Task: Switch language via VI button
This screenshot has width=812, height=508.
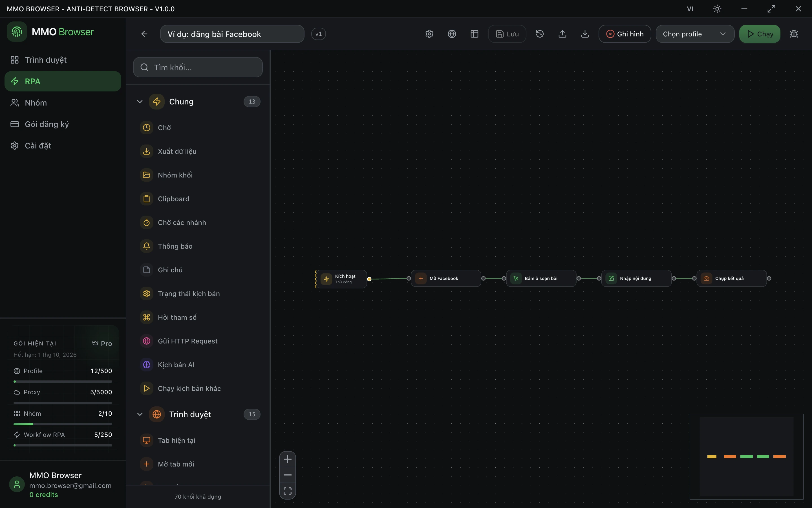Action: click(690, 9)
